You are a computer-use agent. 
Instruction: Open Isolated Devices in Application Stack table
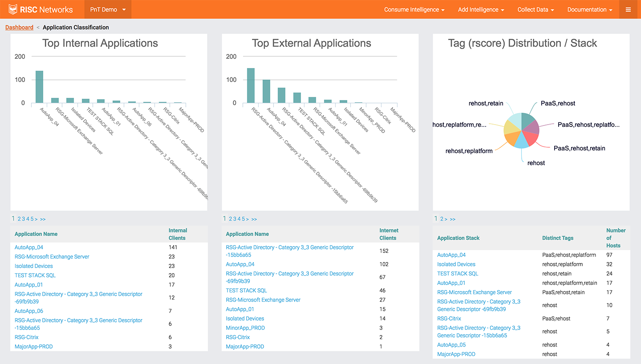[456, 264]
